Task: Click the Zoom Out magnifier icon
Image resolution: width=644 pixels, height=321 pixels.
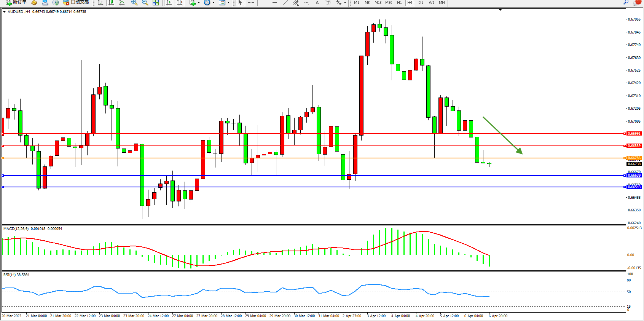Action: click(x=145, y=3)
